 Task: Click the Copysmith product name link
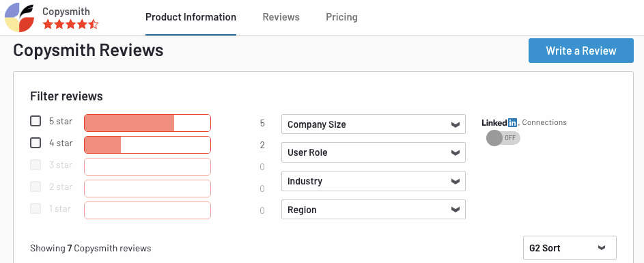(66, 11)
